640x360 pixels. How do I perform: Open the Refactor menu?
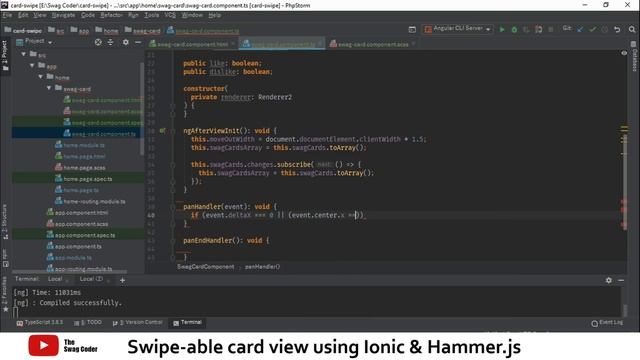111,15
